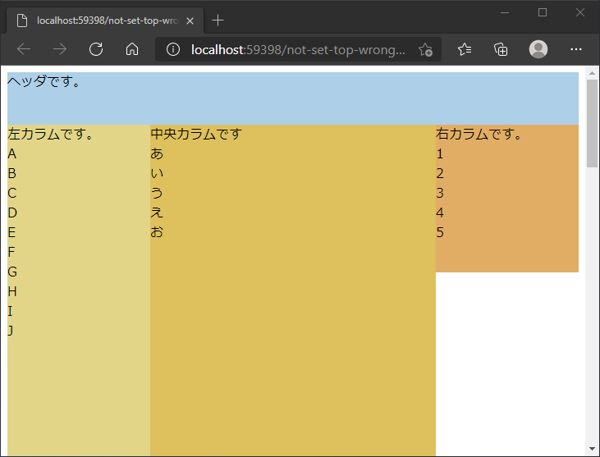This screenshot has width=600, height=457.
Task: Open the home page icon
Action: pyautogui.click(x=132, y=49)
